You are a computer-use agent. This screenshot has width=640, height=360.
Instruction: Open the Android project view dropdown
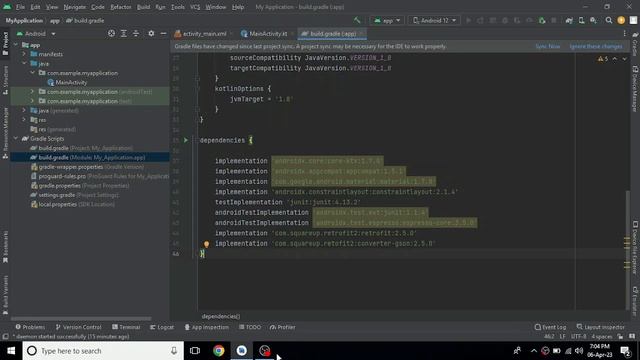point(36,33)
